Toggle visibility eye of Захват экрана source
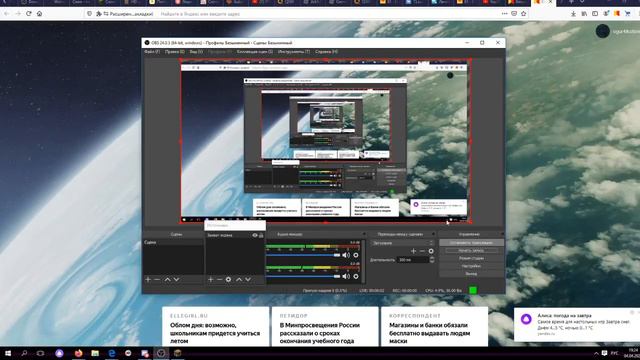 (x=255, y=236)
